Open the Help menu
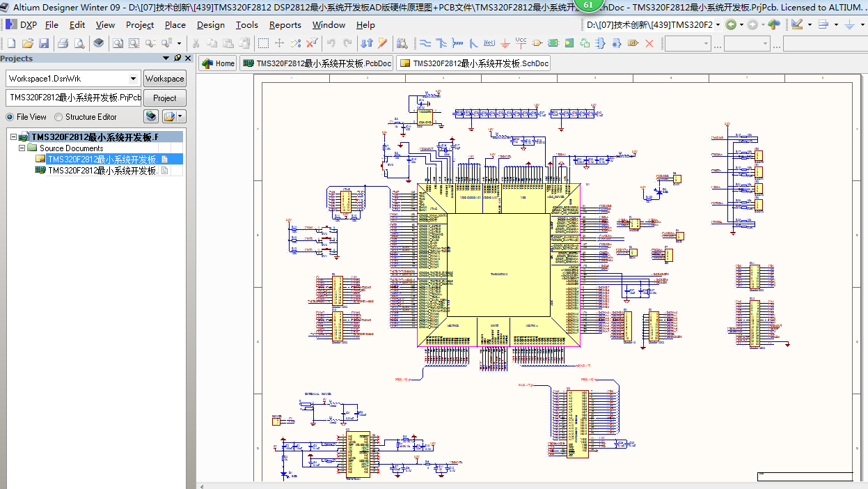The width and height of the screenshot is (868, 489). click(x=365, y=24)
